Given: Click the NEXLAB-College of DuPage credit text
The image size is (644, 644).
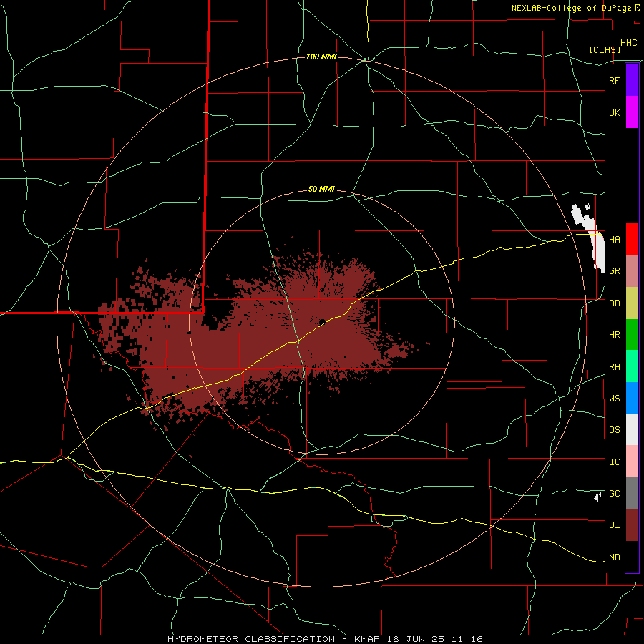Looking at the screenshot, I should pos(571,8).
